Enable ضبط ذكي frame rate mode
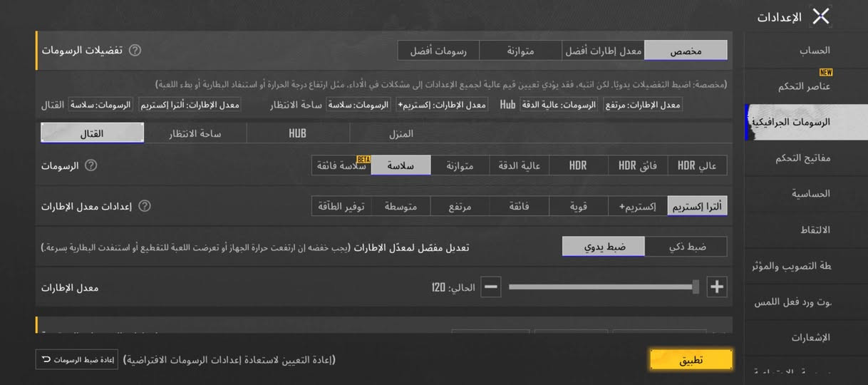This screenshot has height=385, width=868. pyautogui.click(x=686, y=247)
